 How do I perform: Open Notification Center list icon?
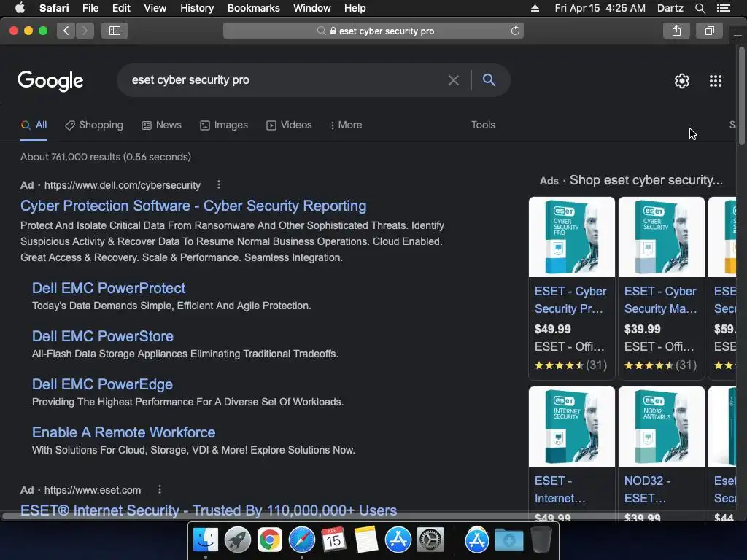724,8
